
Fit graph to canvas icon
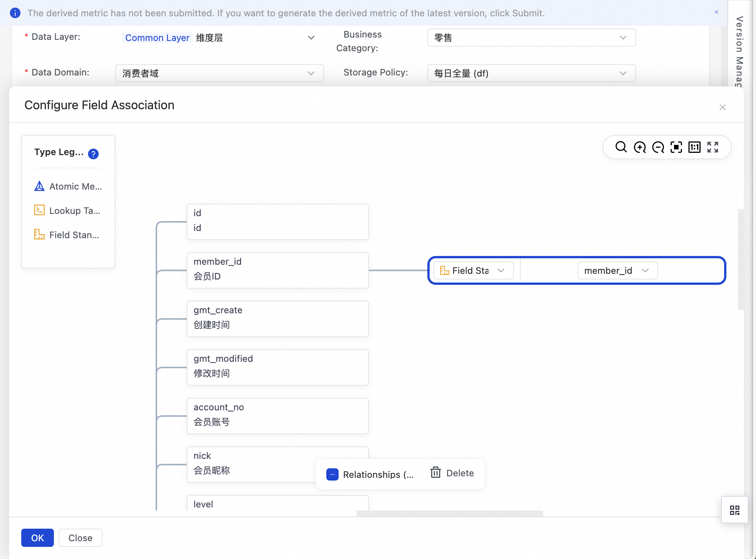(x=676, y=147)
